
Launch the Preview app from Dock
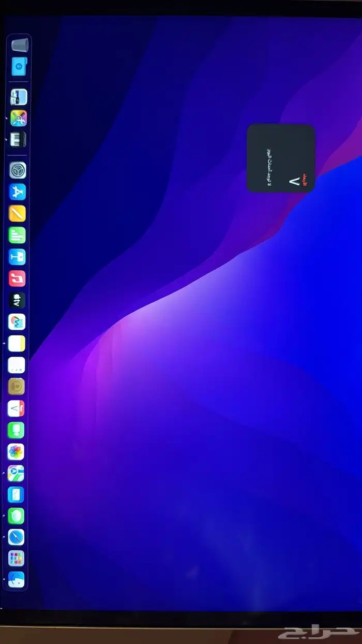18,97
